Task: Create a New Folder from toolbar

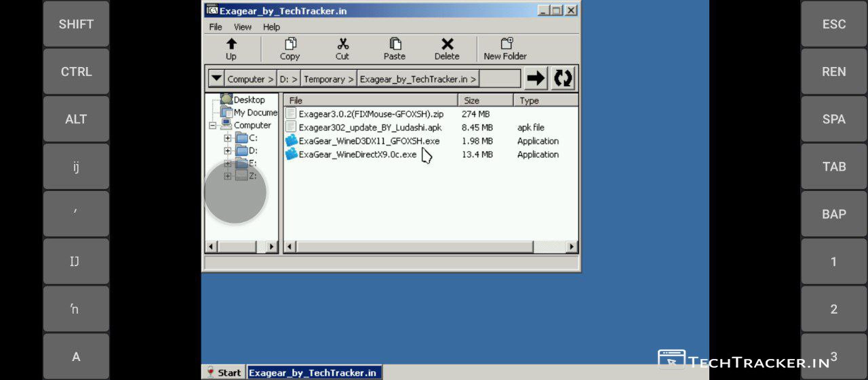Action: tap(505, 45)
